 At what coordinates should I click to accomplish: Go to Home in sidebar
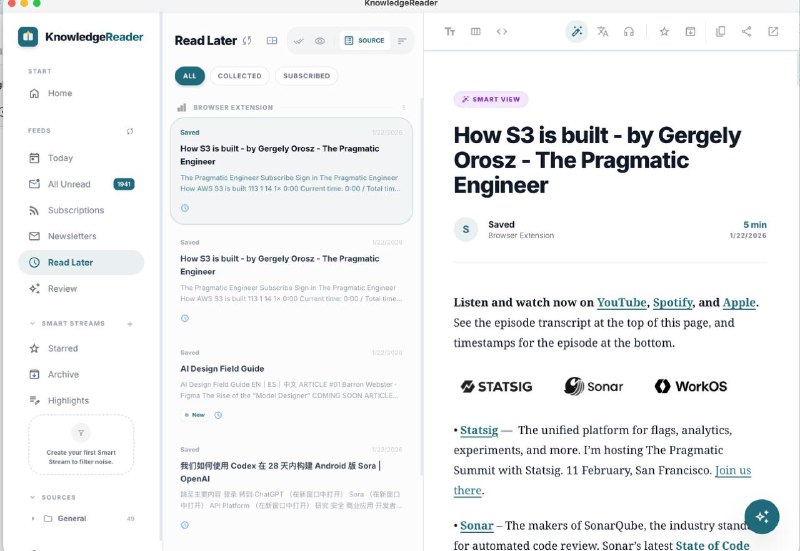pos(81,93)
